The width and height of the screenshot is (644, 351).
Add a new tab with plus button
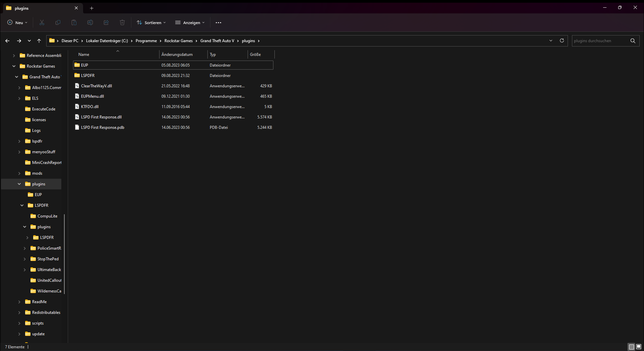coord(91,8)
